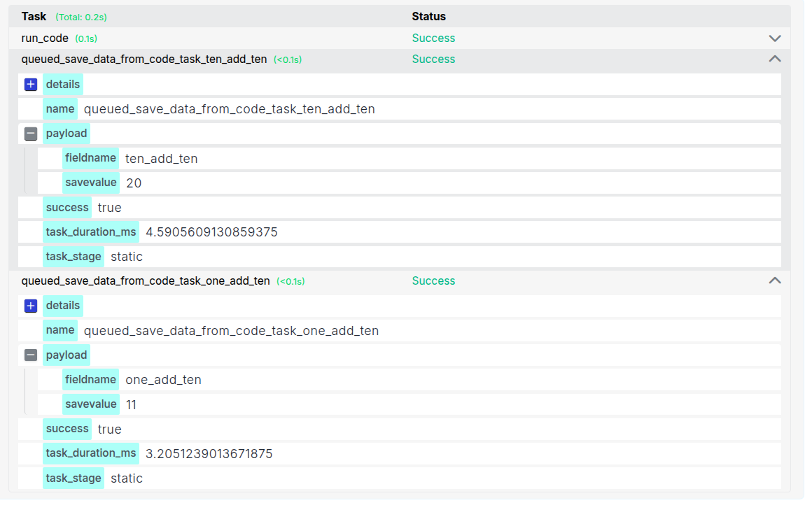This screenshot has width=812, height=519.
Task: Expand details in the one_add_ten task
Action: point(31,306)
